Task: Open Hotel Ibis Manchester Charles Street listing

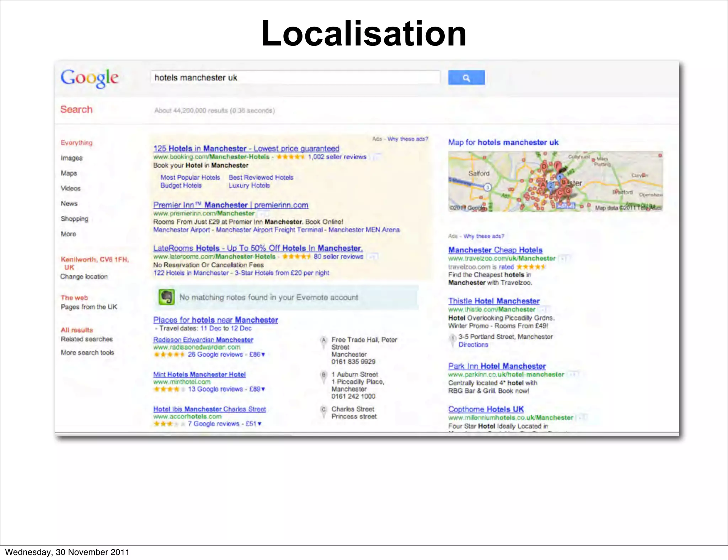Action: 210,409
